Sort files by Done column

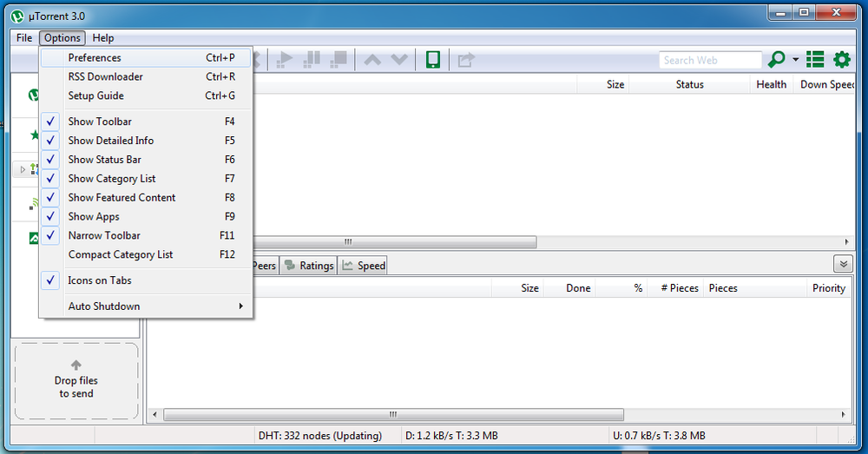pyautogui.click(x=569, y=288)
